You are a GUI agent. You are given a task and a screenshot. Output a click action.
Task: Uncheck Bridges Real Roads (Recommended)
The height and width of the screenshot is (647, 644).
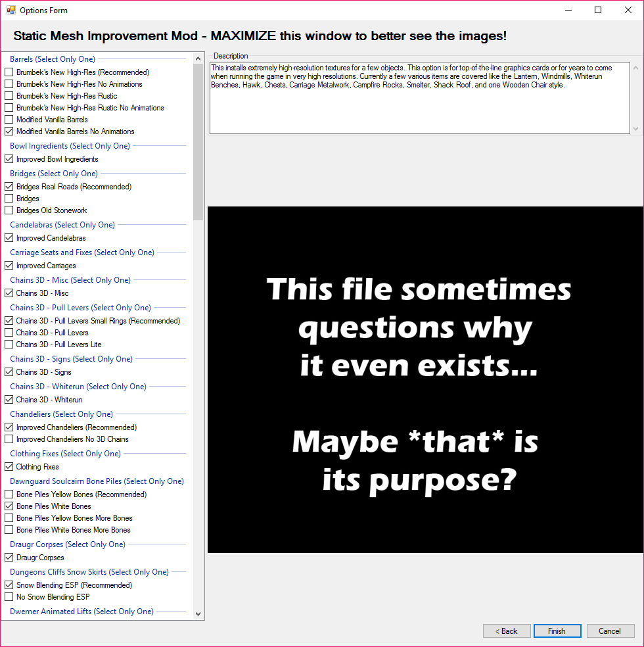(9, 187)
